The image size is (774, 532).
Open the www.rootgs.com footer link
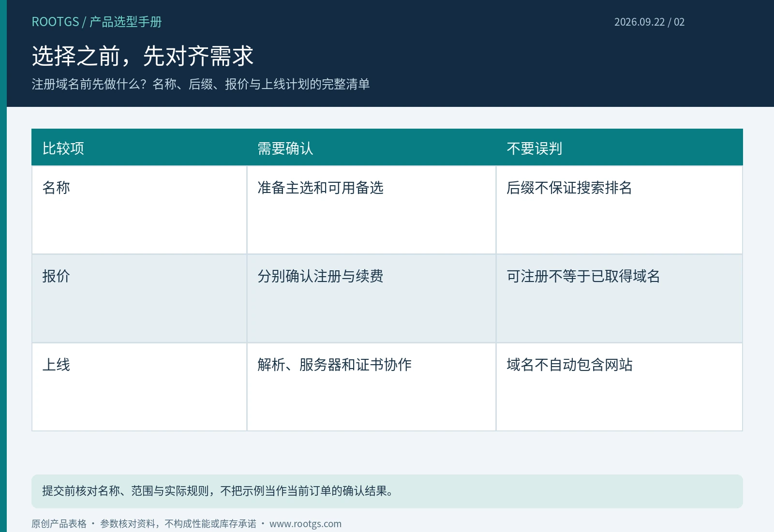(x=305, y=524)
